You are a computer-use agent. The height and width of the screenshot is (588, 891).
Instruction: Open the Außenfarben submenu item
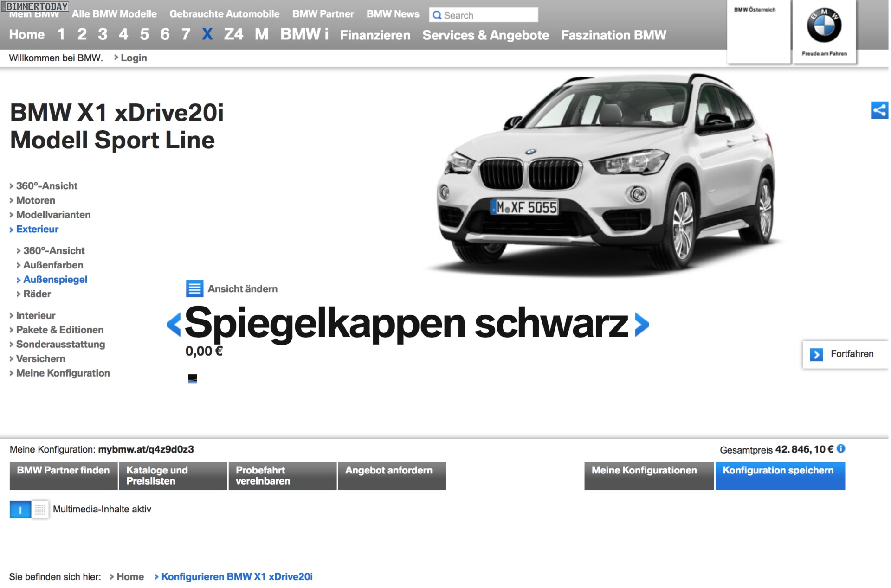point(53,265)
